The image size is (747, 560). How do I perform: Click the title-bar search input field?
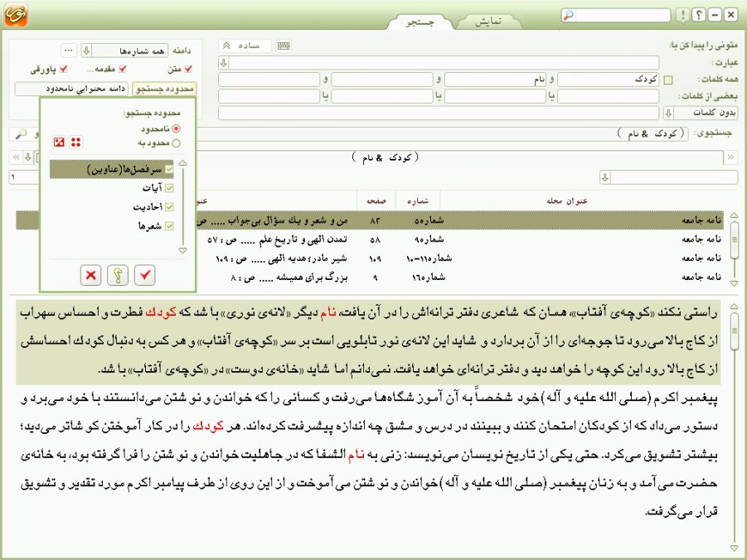(623, 15)
